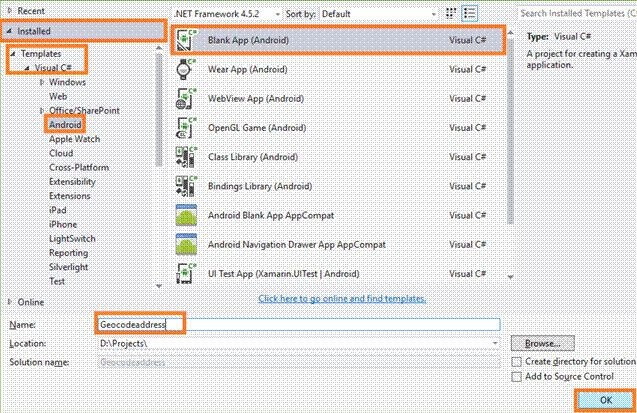Expand the Online section

click(10, 302)
